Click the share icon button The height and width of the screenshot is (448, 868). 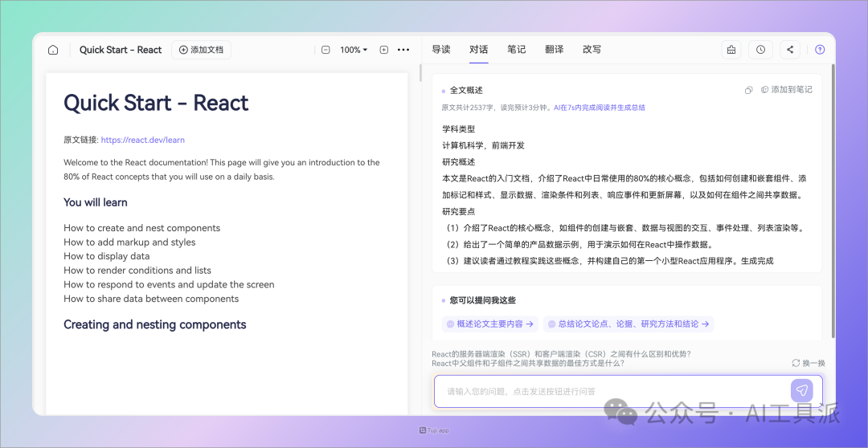[790, 50]
